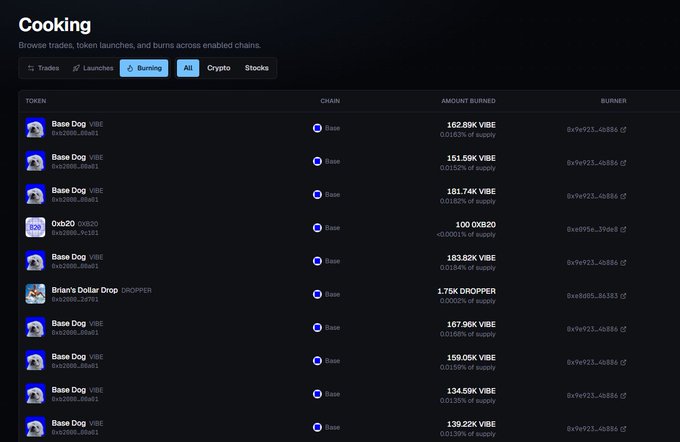Click Base chain icon in 139.22K VIBE row
The image size is (680, 442).
317,427
